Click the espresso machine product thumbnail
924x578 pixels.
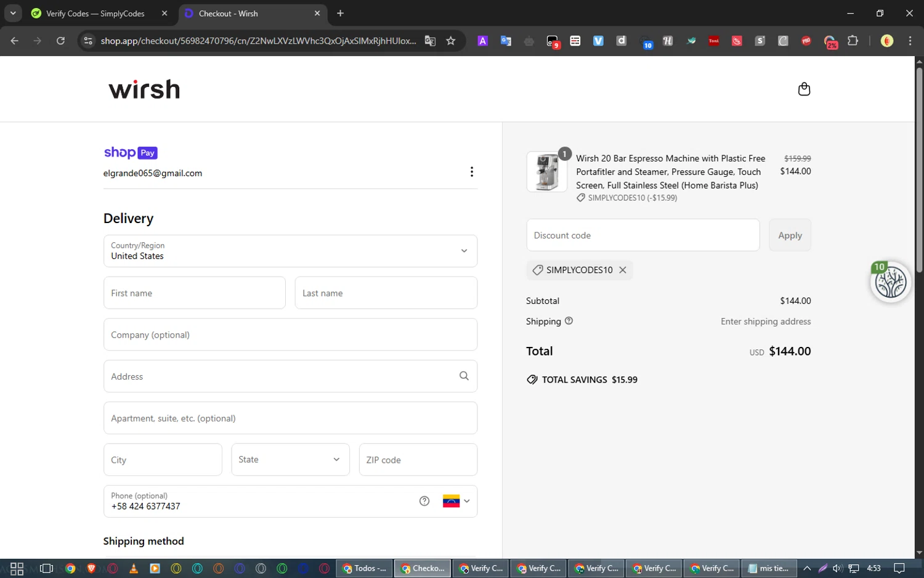point(547,172)
